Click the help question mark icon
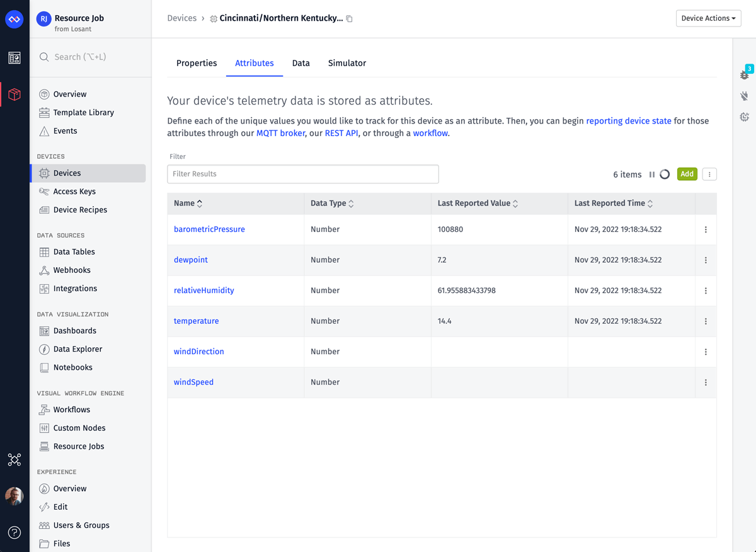 click(14, 532)
